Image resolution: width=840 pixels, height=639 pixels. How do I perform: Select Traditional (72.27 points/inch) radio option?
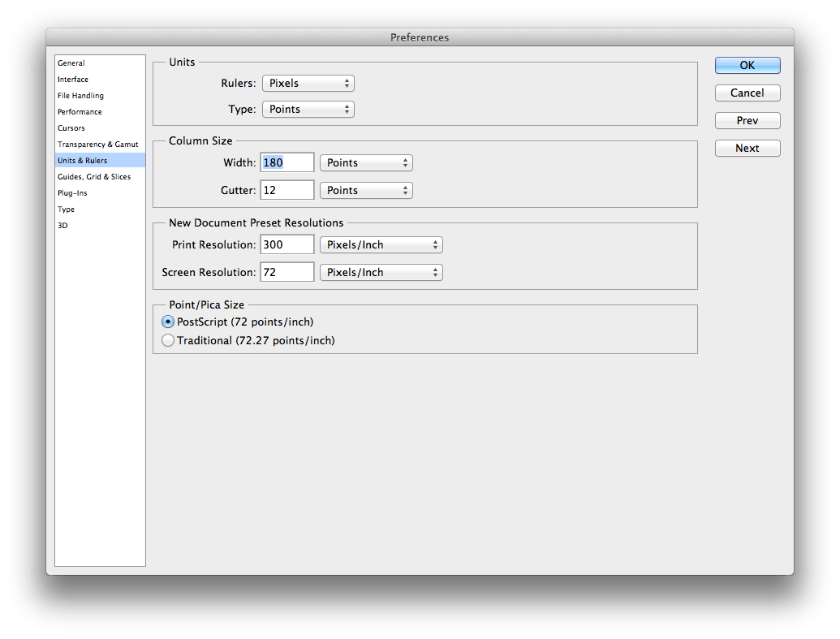[169, 341]
